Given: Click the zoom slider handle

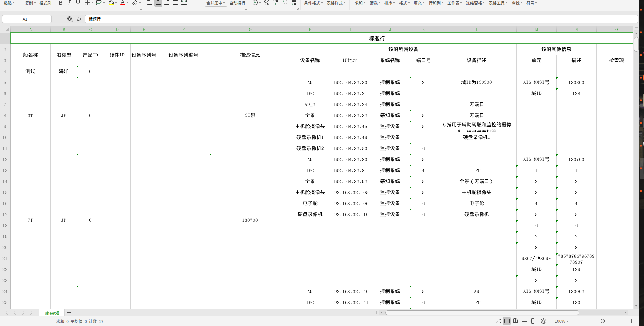Looking at the screenshot, I should click(x=602, y=321).
